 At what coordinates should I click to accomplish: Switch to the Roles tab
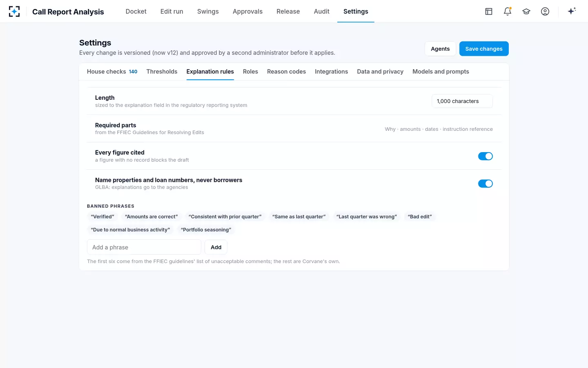coord(250,72)
